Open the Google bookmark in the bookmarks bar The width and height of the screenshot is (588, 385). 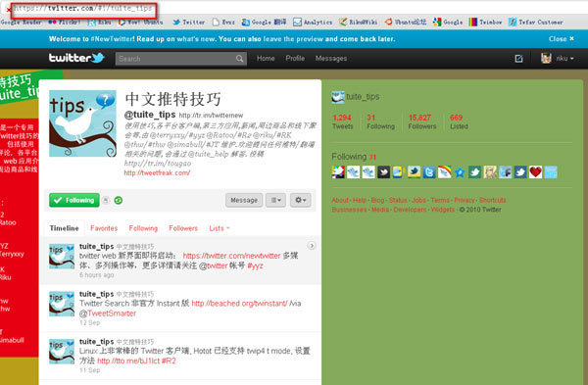click(448, 23)
